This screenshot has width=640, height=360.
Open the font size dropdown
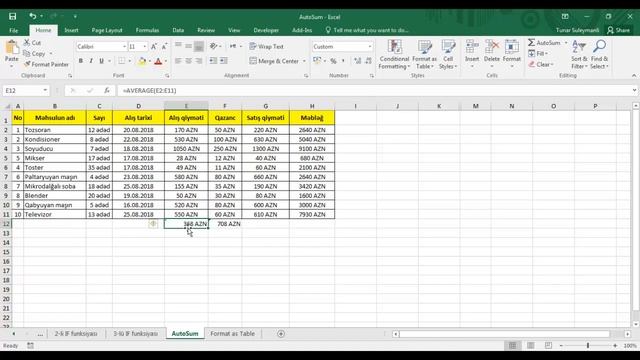click(x=144, y=47)
